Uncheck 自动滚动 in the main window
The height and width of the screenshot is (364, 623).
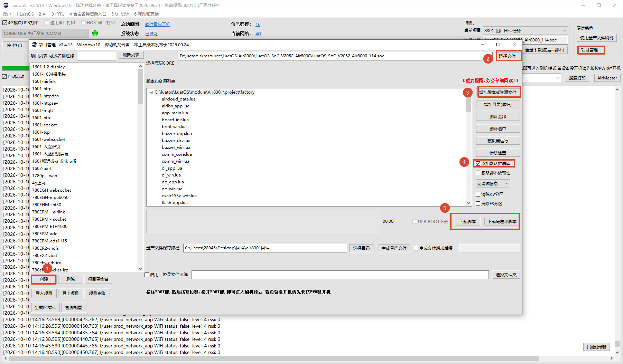[4, 77]
